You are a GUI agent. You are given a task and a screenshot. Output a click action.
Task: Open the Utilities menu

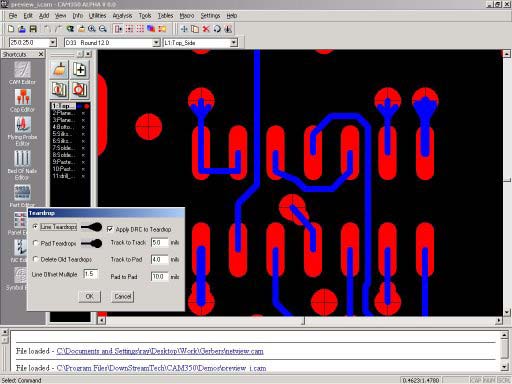(x=97, y=16)
